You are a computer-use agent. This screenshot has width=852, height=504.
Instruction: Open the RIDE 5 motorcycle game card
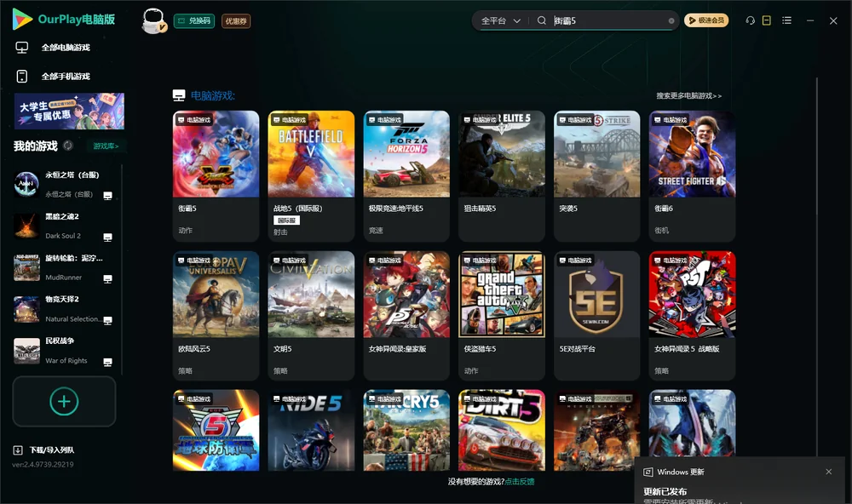click(311, 430)
